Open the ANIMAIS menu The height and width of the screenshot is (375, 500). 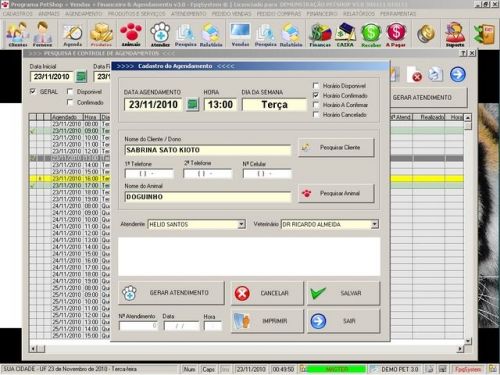[x=49, y=14]
